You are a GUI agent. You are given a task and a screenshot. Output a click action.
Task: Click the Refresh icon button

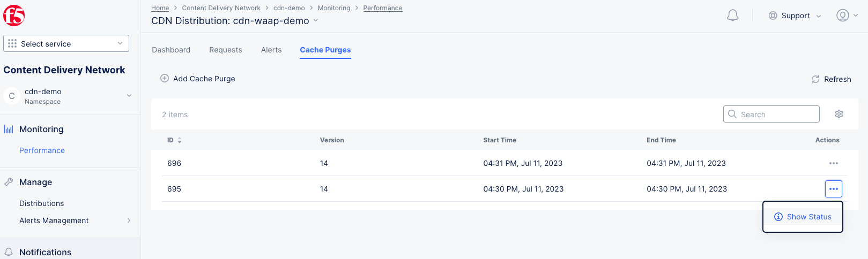click(x=815, y=79)
